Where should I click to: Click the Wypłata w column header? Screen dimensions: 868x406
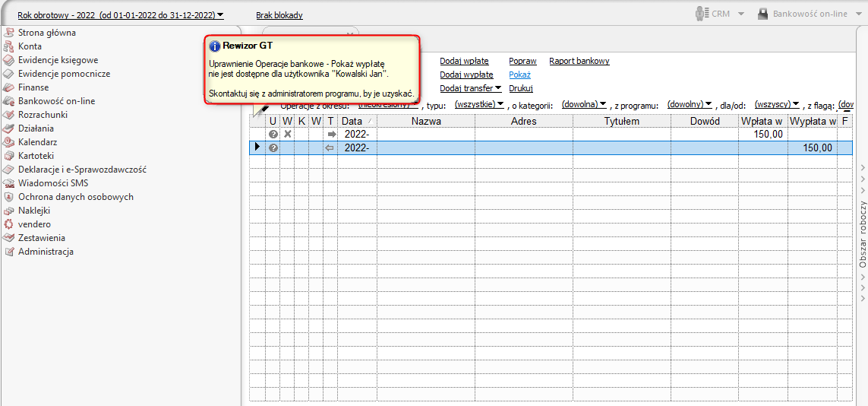point(812,121)
